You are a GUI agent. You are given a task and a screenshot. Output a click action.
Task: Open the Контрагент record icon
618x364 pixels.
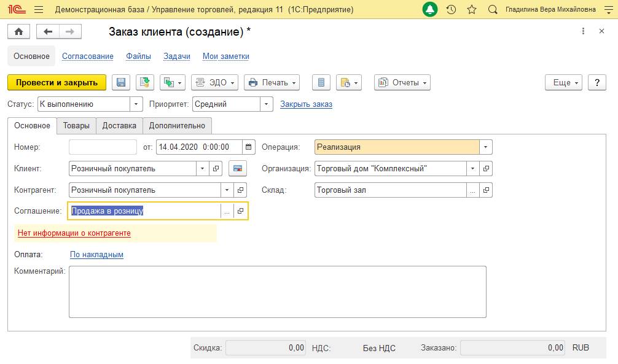[240, 190]
